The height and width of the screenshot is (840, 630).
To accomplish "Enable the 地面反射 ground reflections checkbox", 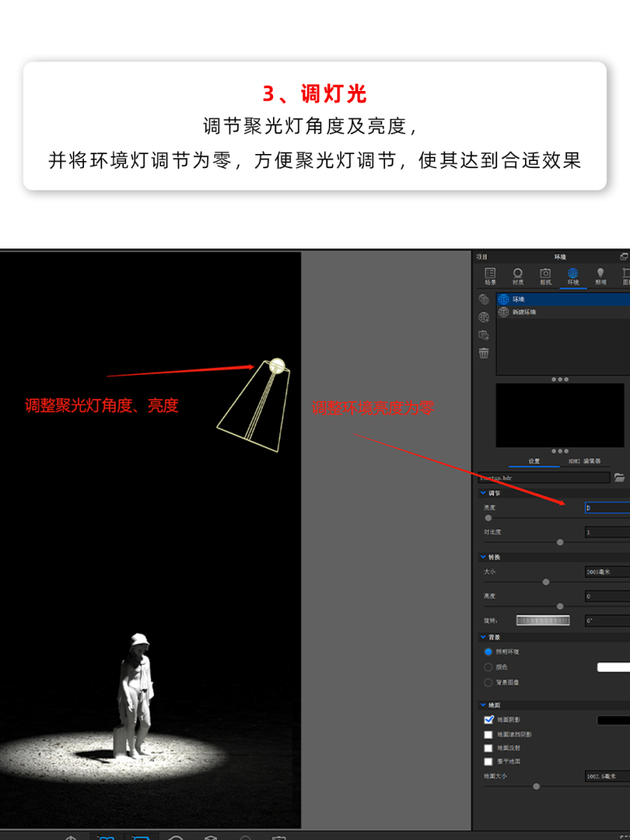I will (489, 748).
